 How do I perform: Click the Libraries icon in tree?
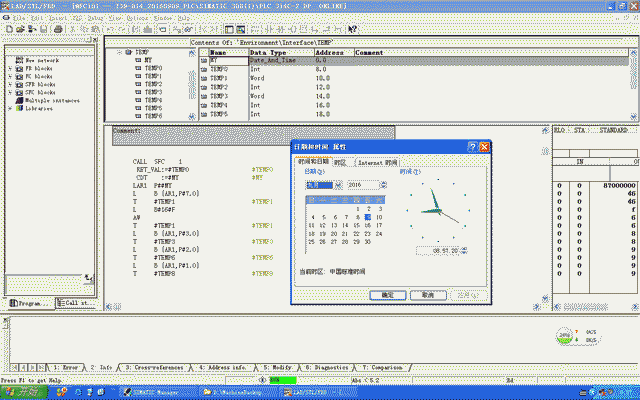[x=19, y=109]
